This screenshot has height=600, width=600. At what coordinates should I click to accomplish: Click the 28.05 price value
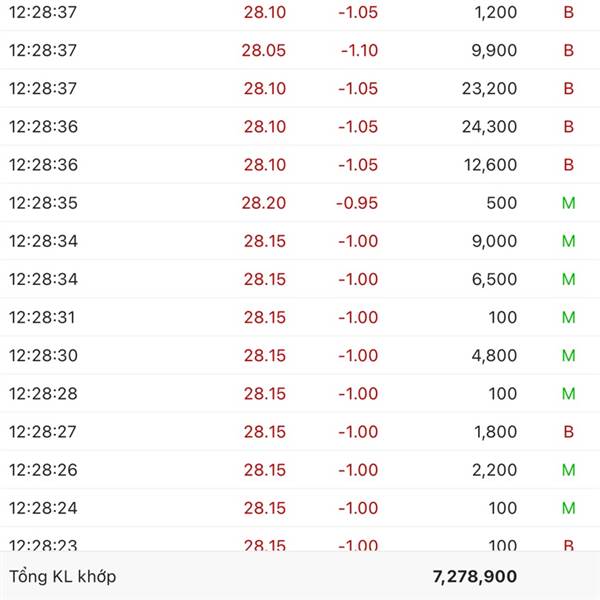click(263, 50)
